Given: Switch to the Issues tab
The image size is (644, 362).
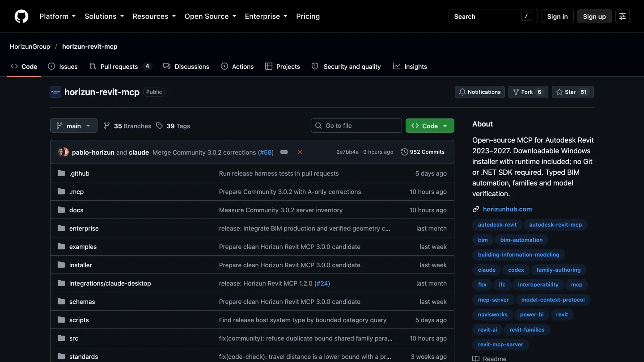Looking at the screenshot, I should coord(63,67).
